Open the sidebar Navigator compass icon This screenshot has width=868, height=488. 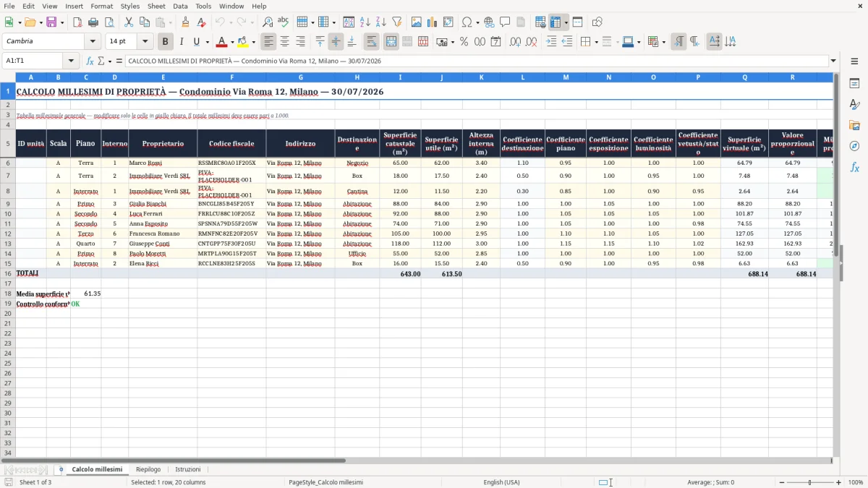(854, 146)
